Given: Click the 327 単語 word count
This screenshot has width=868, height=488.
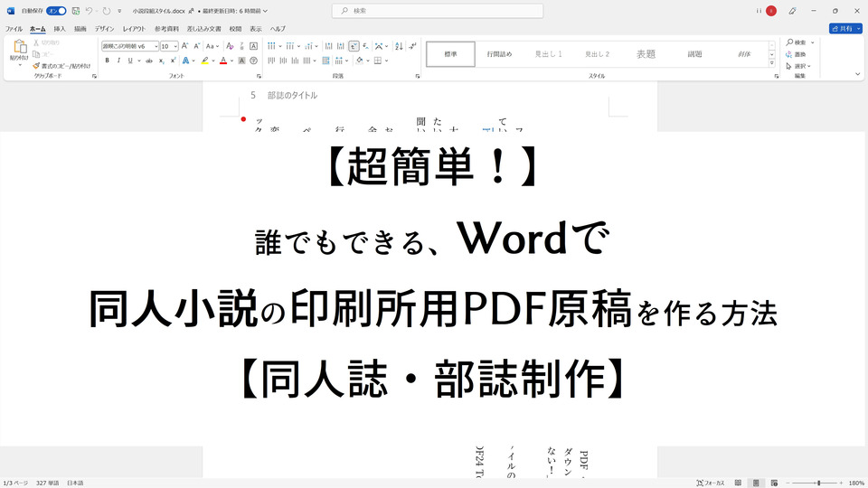Looking at the screenshot, I should pos(48,483).
